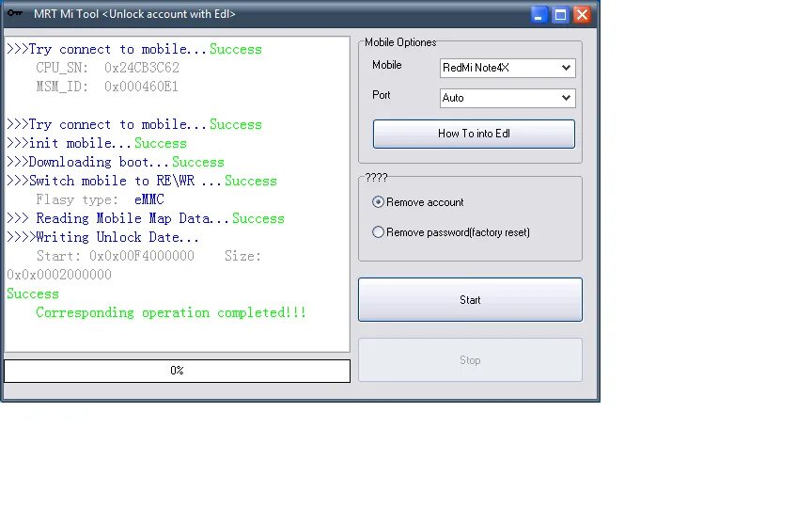Click the 'init mobile...Success' log line
This screenshot has width=812, height=508.
pos(97,143)
